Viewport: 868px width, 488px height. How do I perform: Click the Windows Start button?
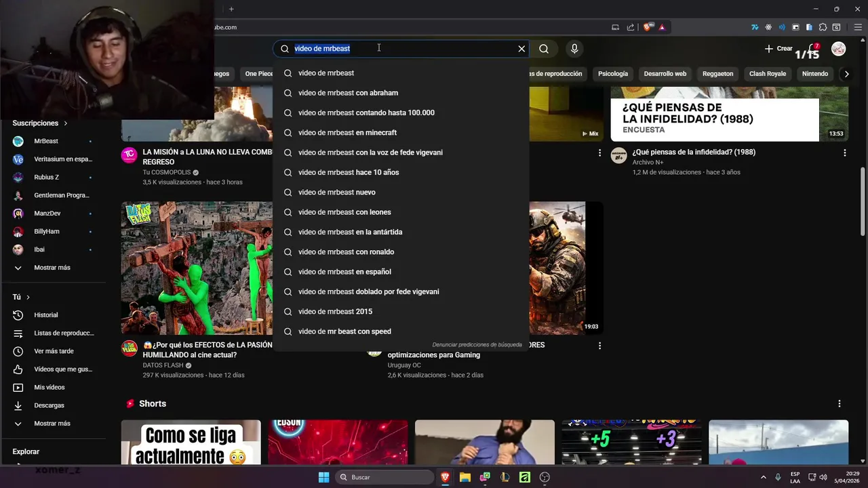[323, 477]
